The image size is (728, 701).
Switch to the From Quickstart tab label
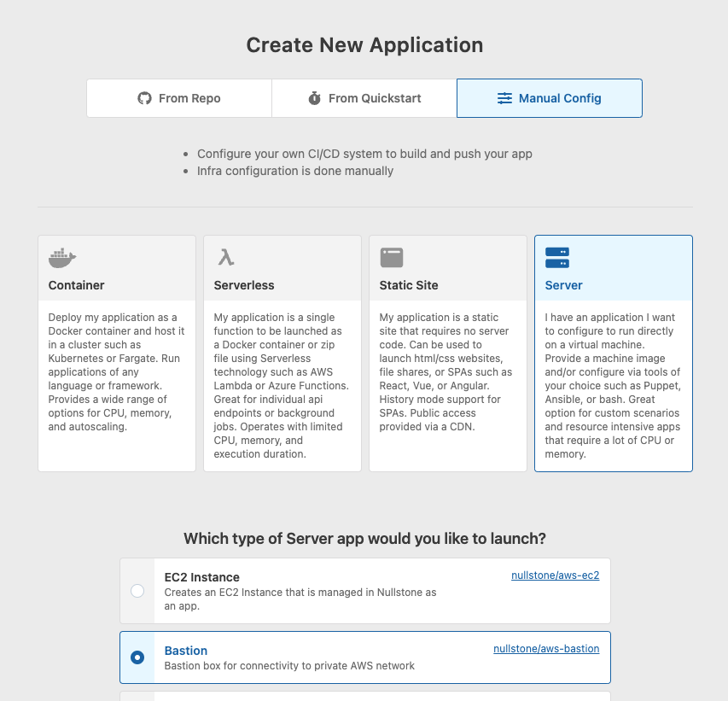375,98
